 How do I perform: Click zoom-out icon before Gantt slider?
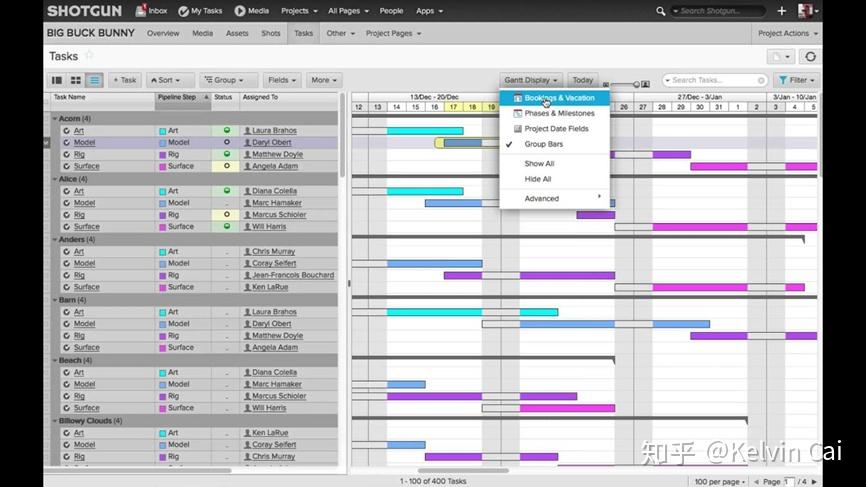606,84
